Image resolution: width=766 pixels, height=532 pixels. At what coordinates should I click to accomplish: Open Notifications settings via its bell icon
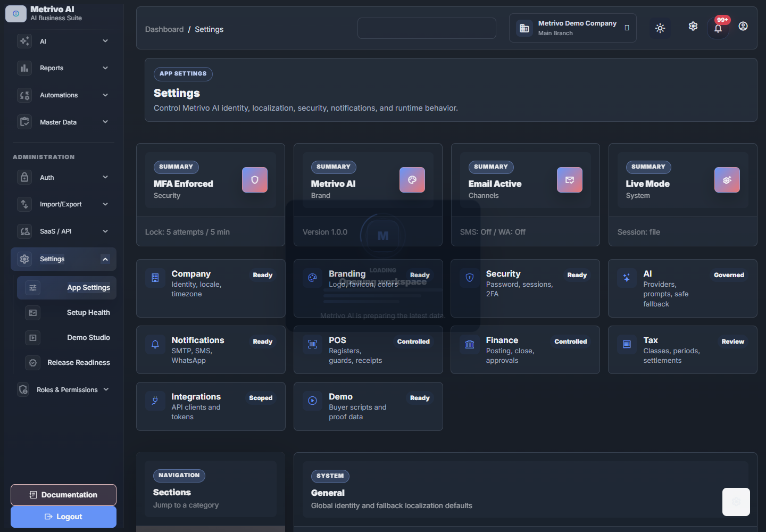tap(155, 344)
